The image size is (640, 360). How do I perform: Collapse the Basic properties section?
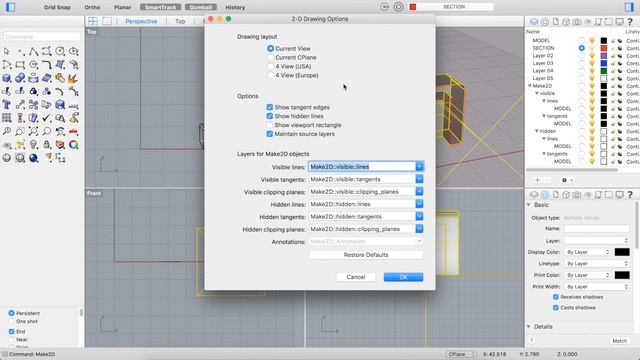pos(529,205)
